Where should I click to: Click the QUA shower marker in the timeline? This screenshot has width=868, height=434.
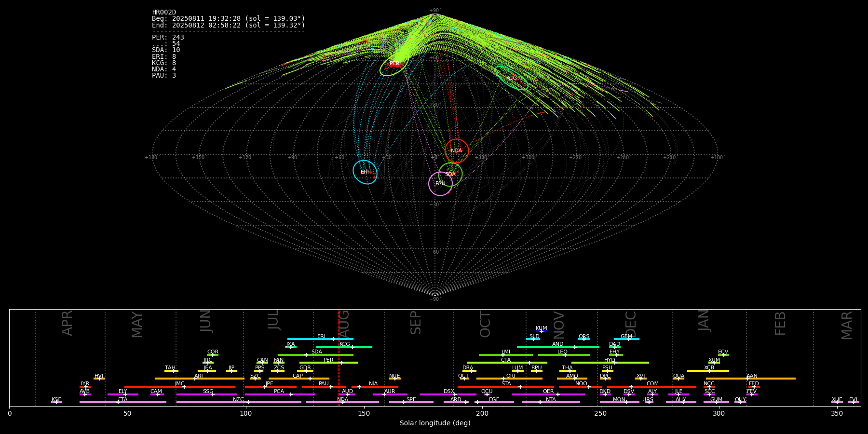pos(678,379)
